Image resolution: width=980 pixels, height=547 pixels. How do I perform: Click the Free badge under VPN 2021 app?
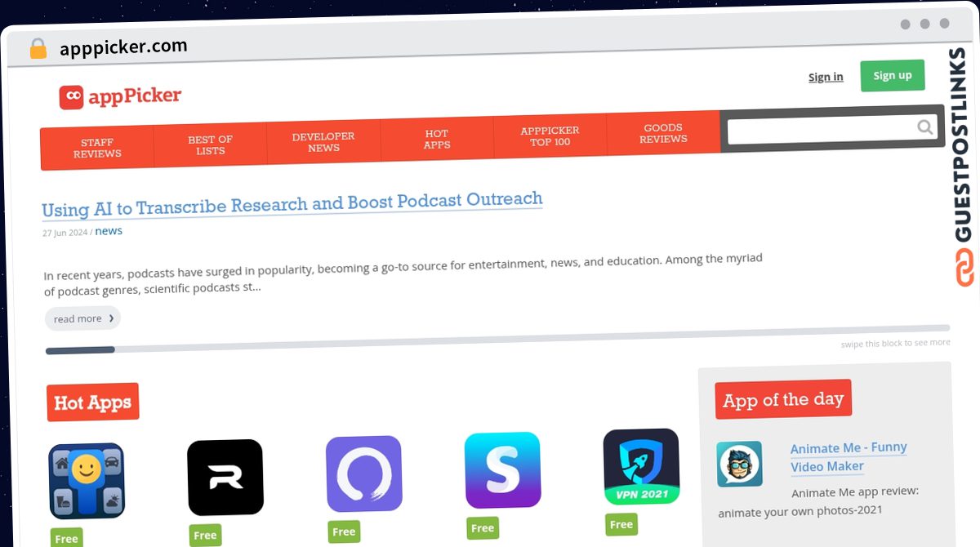pyautogui.click(x=621, y=524)
